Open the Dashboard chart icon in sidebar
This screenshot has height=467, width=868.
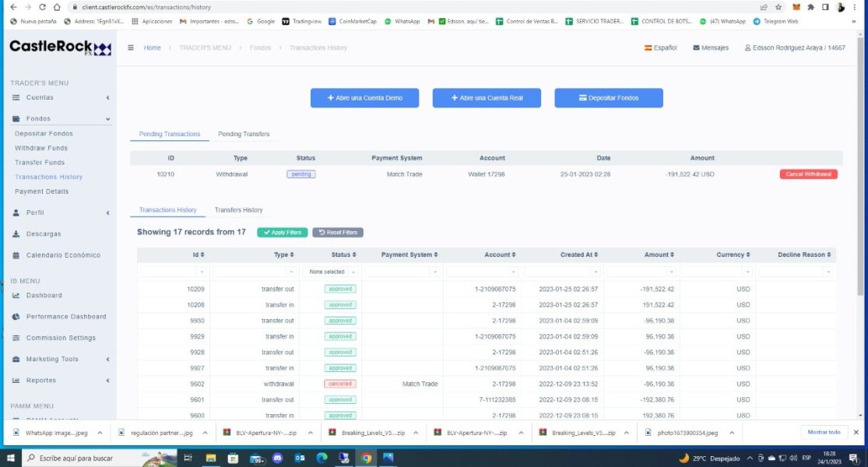pyautogui.click(x=16, y=296)
